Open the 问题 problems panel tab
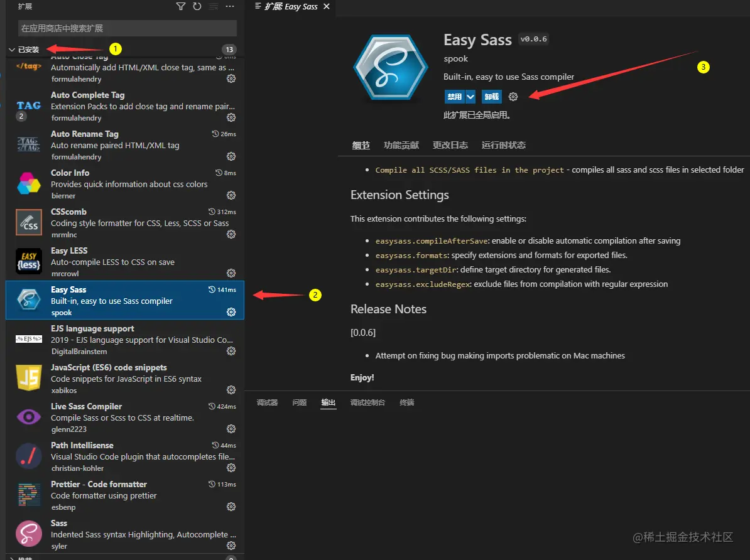This screenshot has width=750, height=560. (300, 402)
